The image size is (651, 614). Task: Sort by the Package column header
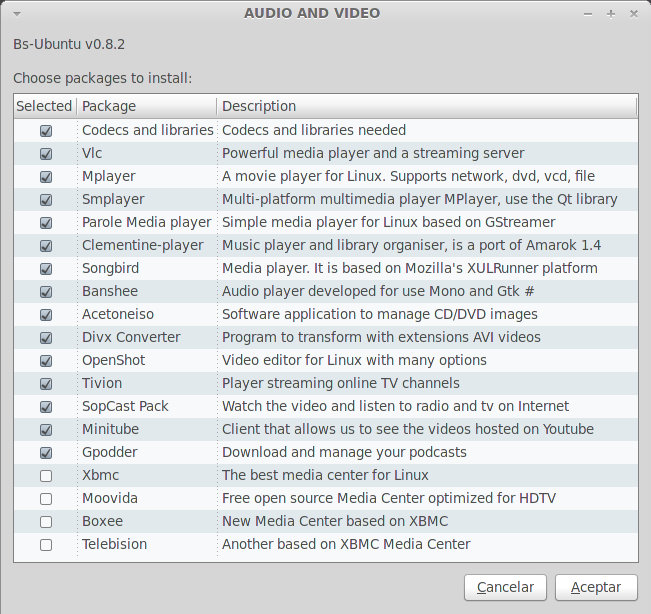coord(147,106)
